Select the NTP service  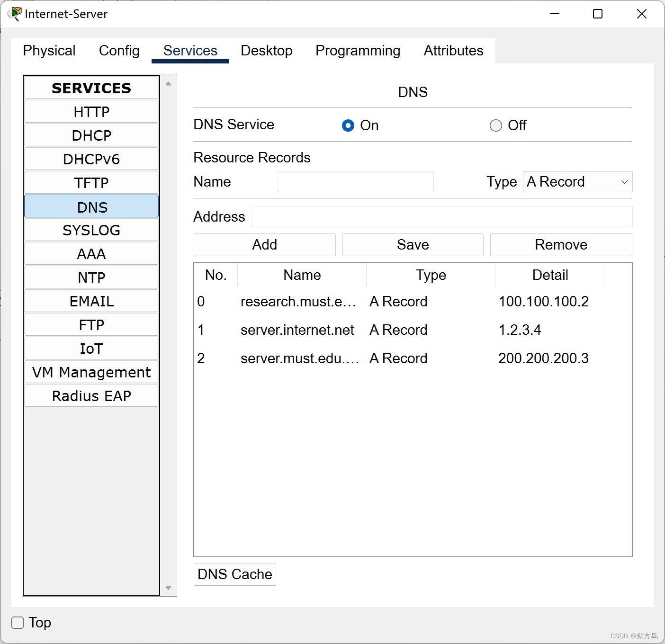tap(91, 277)
